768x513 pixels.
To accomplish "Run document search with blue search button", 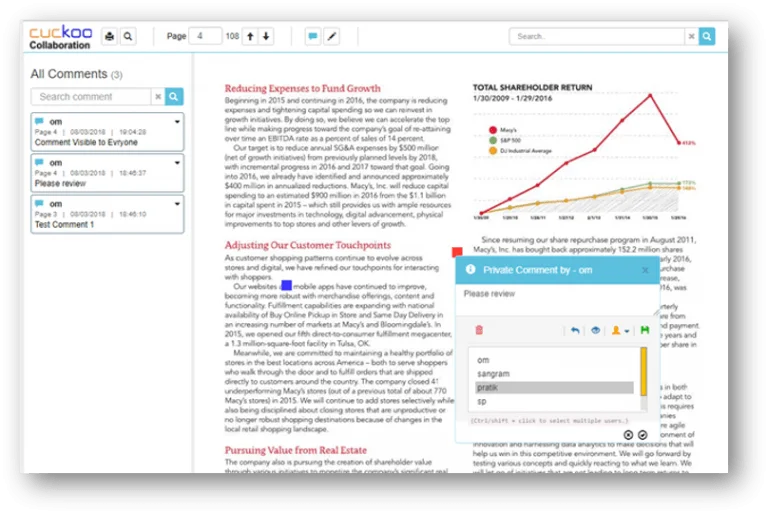I will [x=707, y=36].
